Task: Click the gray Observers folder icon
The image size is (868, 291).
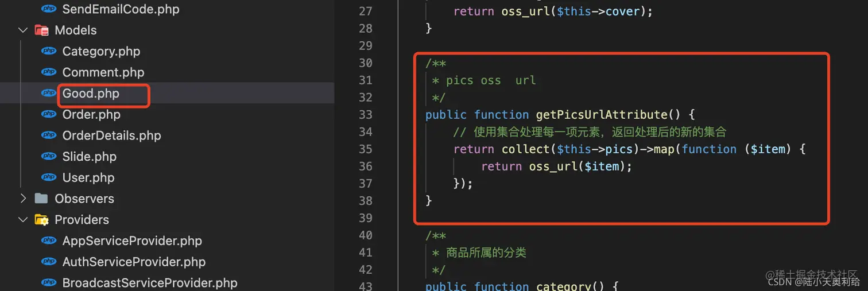Action: [x=41, y=199]
